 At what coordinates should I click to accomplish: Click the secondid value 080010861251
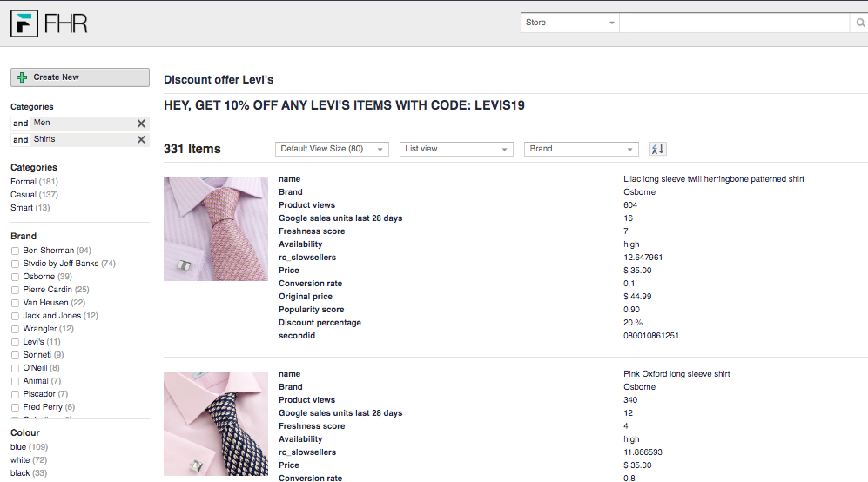coord(651,336)
